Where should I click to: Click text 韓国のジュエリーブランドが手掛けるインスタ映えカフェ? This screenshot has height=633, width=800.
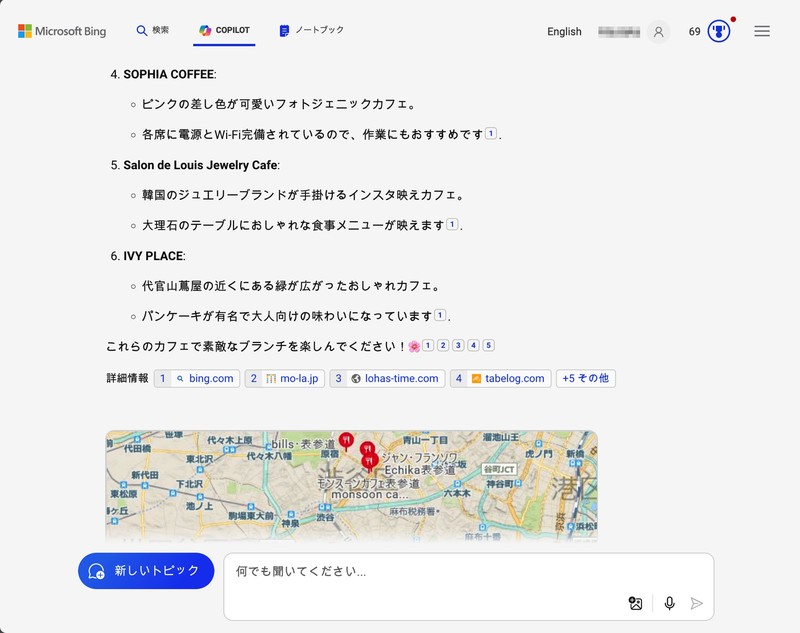point(302,195)
